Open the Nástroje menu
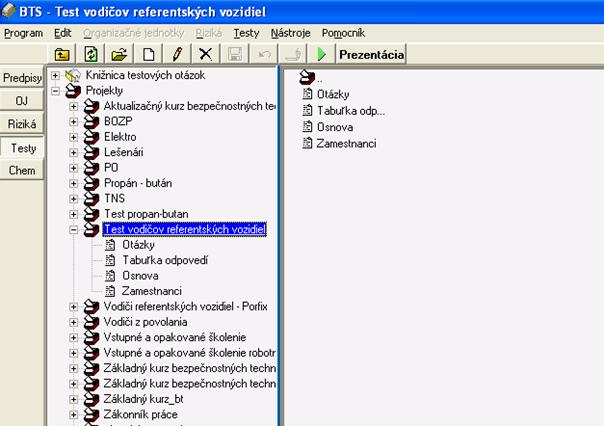The image size is (604, 426). [x=290, y=33]
